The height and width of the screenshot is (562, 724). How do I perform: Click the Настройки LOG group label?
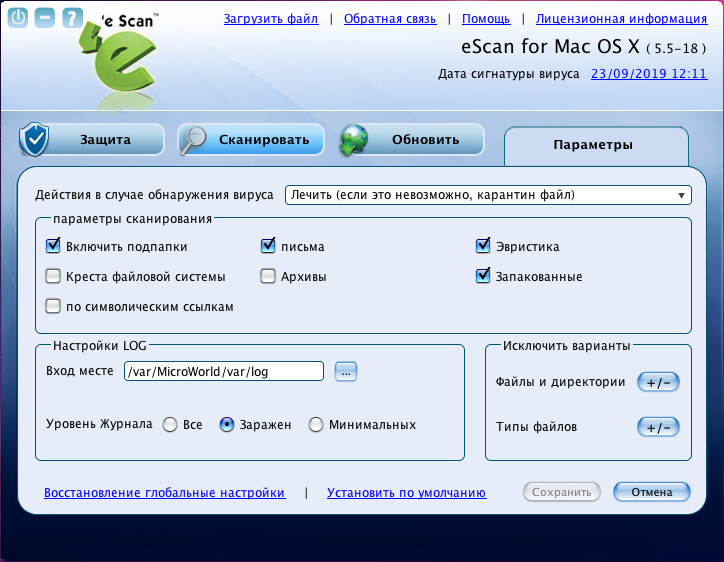click(x=100, y=345)
